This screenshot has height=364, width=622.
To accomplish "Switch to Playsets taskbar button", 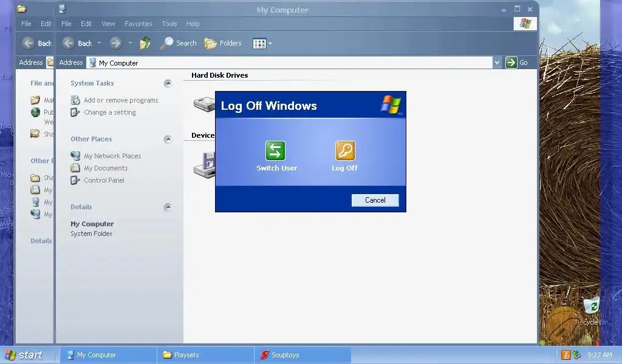I will (x=205, y=355).
